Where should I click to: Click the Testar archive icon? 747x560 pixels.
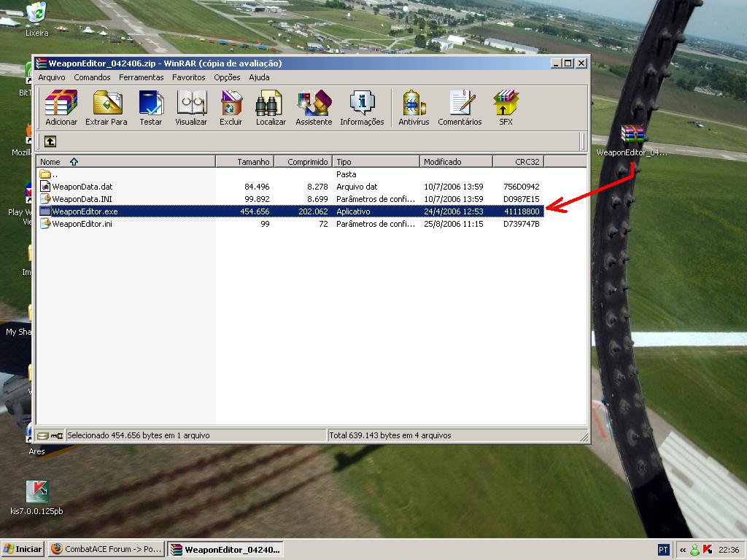(x=151, y=108)
